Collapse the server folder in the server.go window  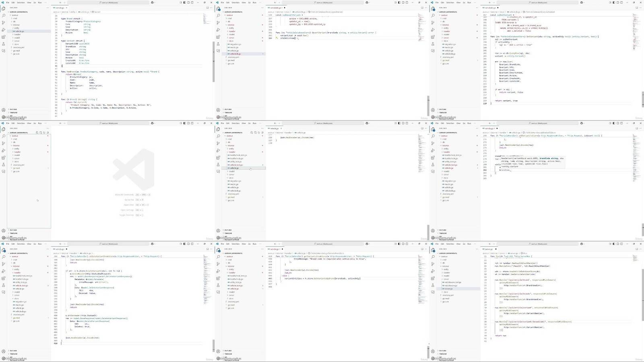pos(446,279)
